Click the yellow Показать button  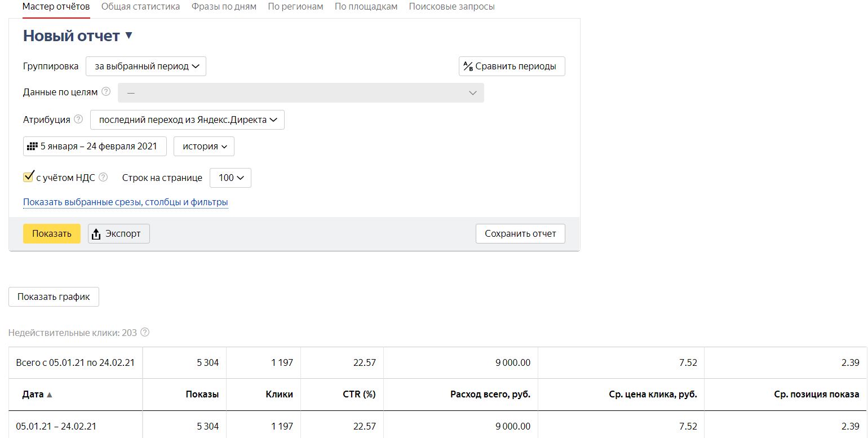[52, 233]
